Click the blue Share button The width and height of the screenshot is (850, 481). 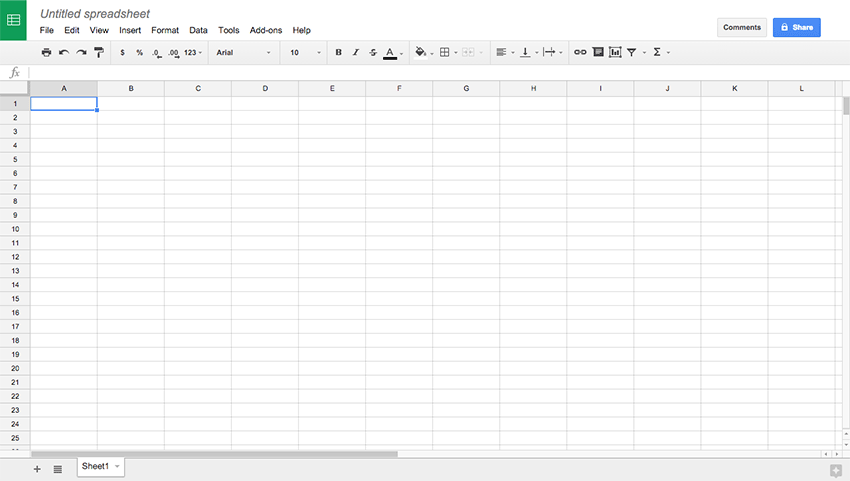point(796,27)
